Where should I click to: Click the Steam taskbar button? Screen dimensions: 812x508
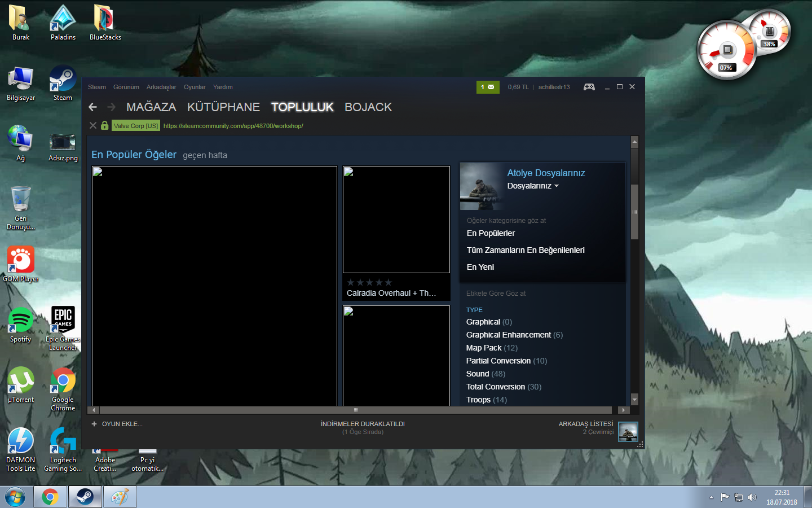point(85,497)
